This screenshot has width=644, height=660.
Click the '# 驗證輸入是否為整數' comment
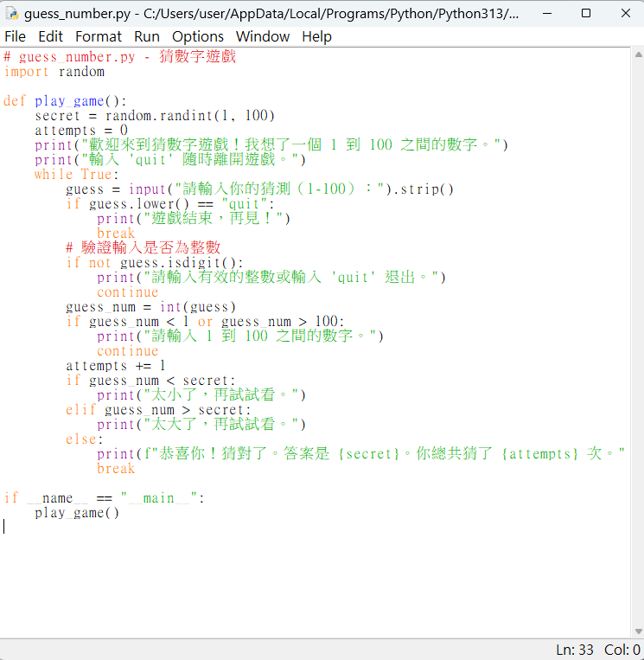click(x=143, y=248)
